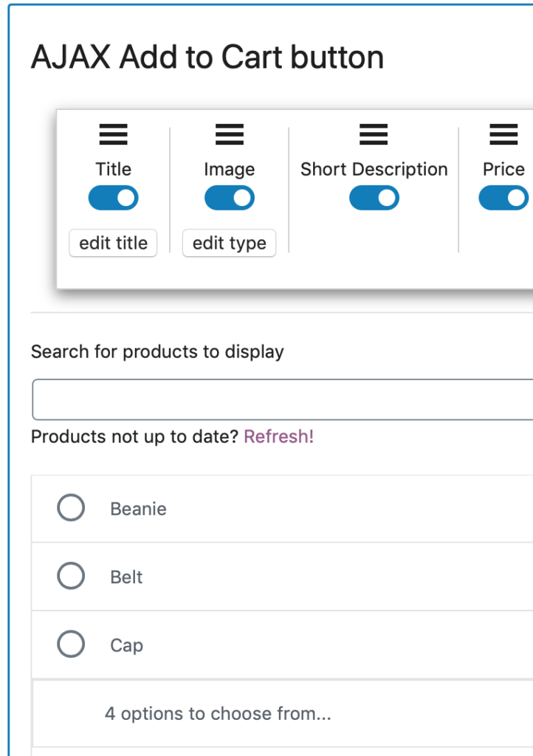Toggle the Title switch off
This screenshot has width=533, height=756.
113,198
